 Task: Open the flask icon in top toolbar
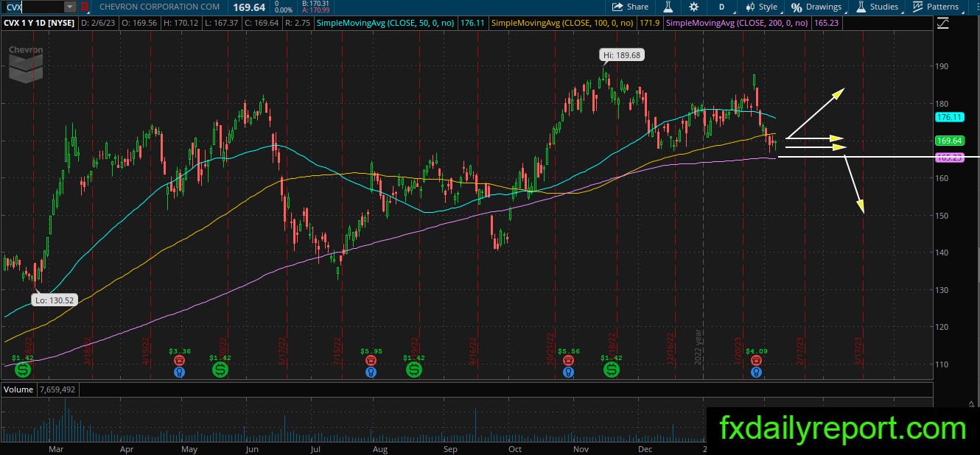click(x=668, y=7)
